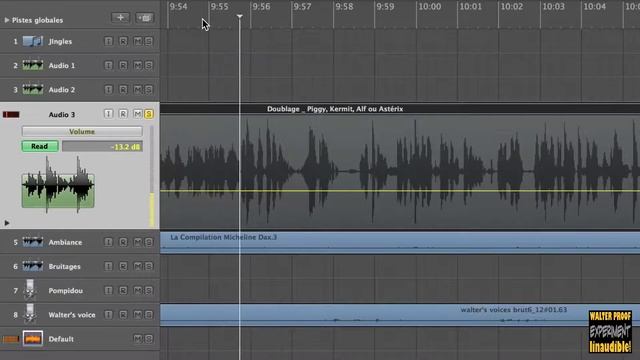Screen dimensions: 640x360
Task: Select the Doublage Piggy Kermit region header
Action: pos(400,109)
